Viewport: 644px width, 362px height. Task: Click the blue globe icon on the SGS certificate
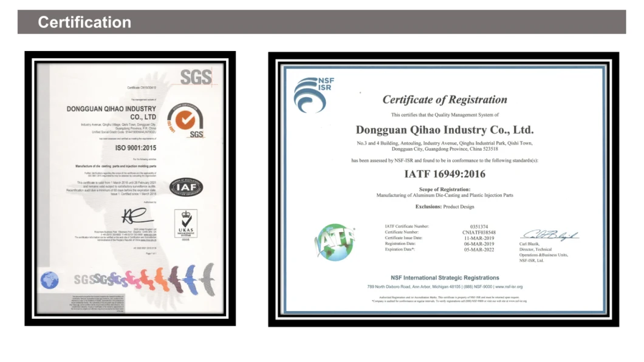click(49, 280)
